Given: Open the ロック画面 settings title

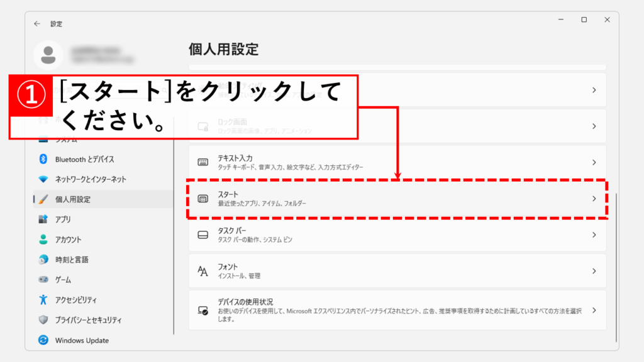Looking at the screenshot, I should click(x=232, y=122).
